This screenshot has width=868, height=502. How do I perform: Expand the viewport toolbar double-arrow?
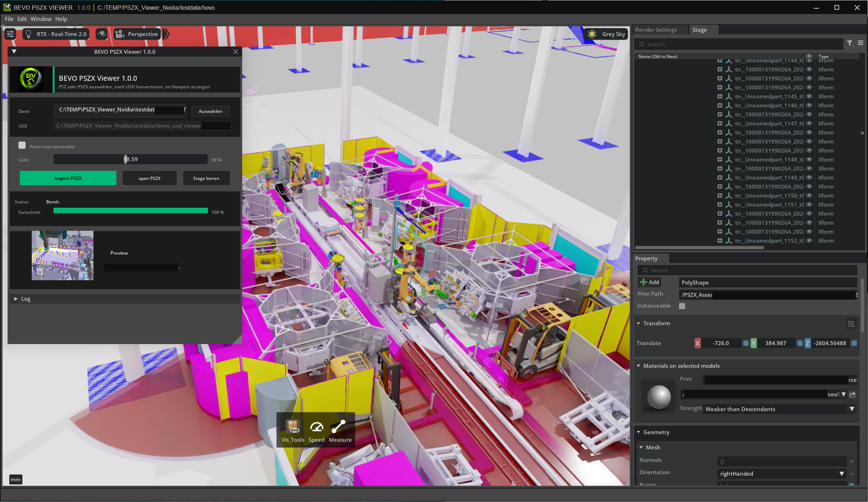(166, 34)
